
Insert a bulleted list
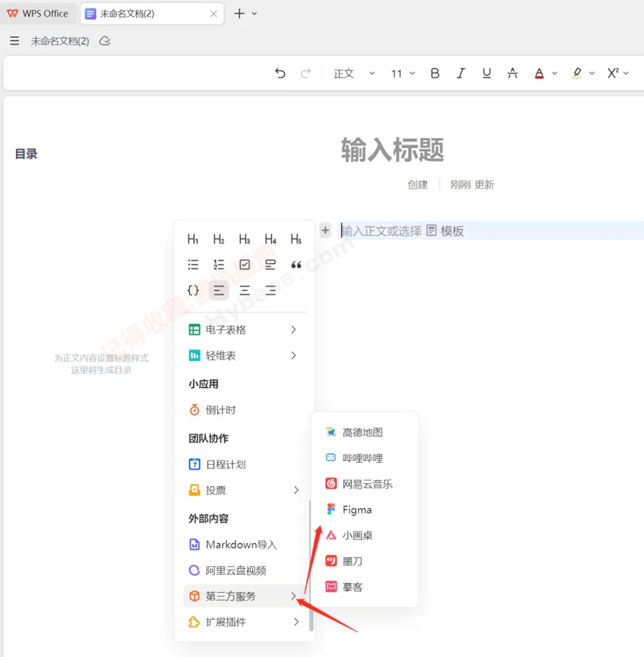pyautogui.click(x=193, y=265)
